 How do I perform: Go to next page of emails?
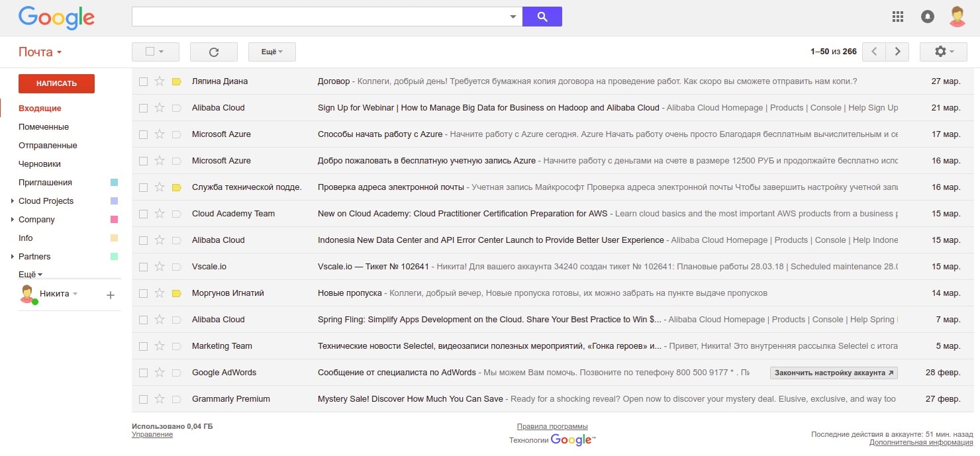(897, 52)
